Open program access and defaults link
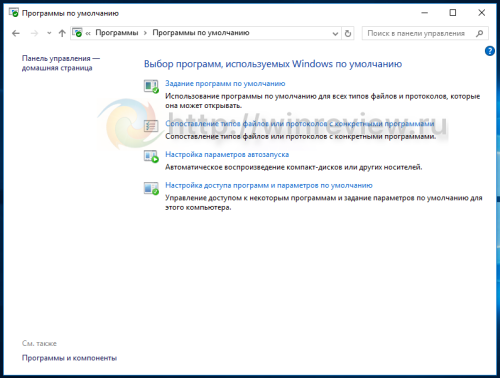This screenshot has height=378, width=500. tap(269, 185)
